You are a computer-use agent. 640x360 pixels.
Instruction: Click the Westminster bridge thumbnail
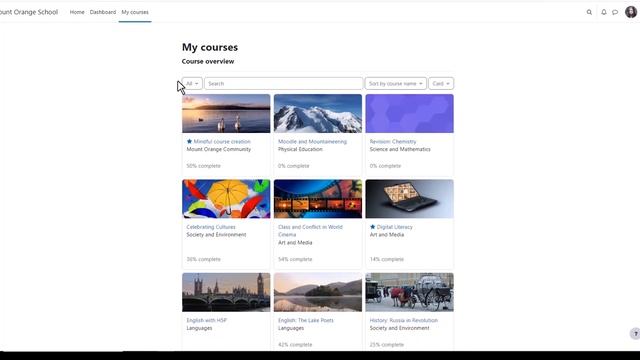(x=226, y=292)
